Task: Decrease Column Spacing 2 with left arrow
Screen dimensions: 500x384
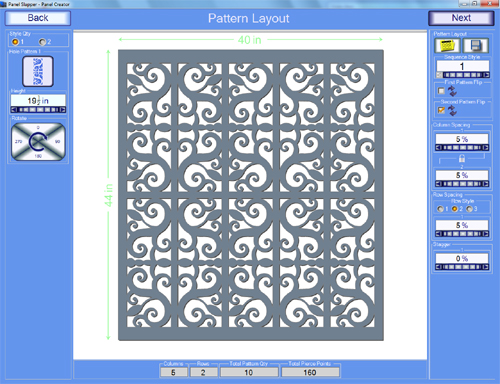Action: pyautogui.click(x=438, y=184)
